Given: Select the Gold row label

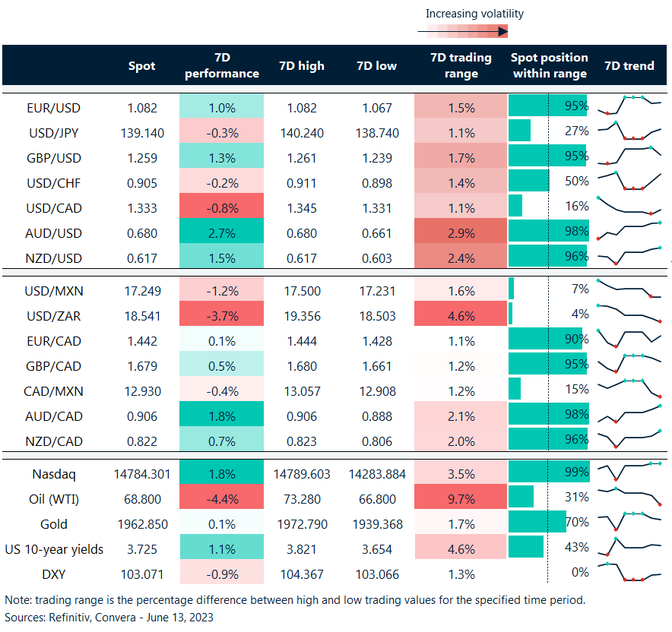Looking at the screenshot, I should pos(53,524).
